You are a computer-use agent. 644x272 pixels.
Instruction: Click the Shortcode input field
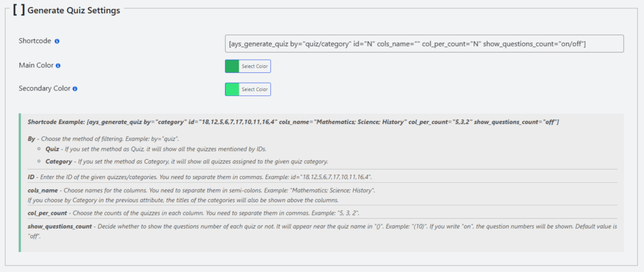pos(425,43)
